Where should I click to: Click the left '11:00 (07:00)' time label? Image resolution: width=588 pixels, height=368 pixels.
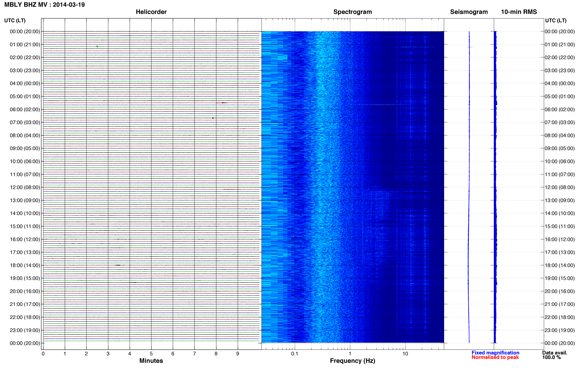[25, 174]
